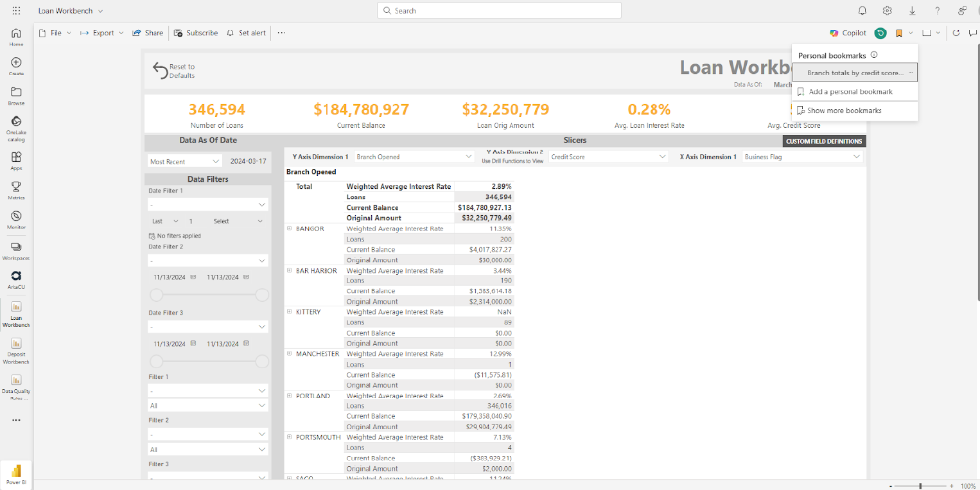This screenshot has height=490, width=980.
Task: Show more sidebar items ellipsis
Action: [x=16, y=420]
